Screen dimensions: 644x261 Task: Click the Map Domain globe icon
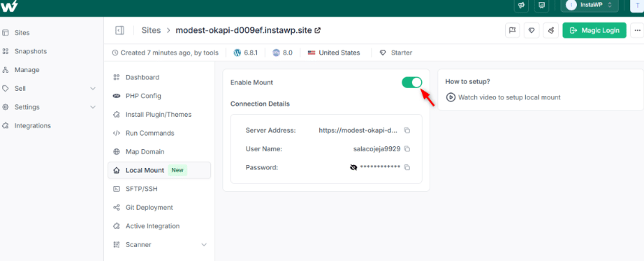[x=117, y=152]
